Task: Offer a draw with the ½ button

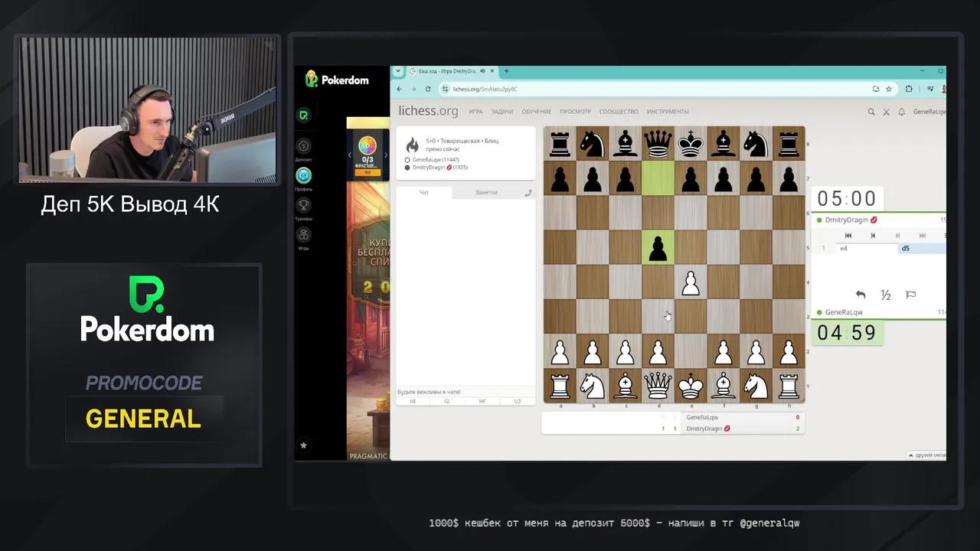Action: (886, 295)
